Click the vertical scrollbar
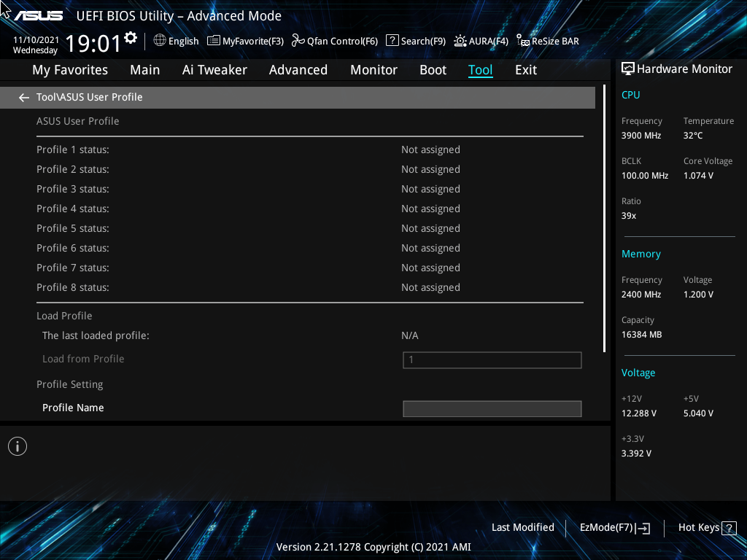Image resolution: width=747 pixels, height=560 pixels. coord(604,219)
